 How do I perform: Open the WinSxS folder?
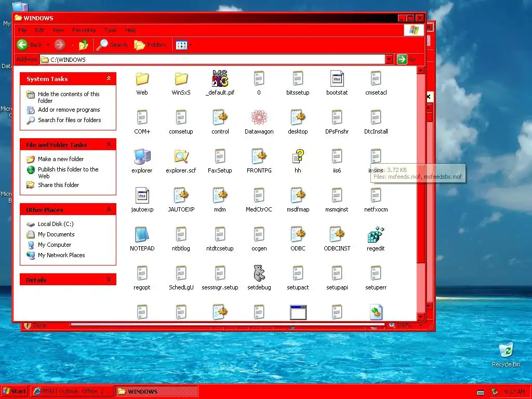coord(181,79)
